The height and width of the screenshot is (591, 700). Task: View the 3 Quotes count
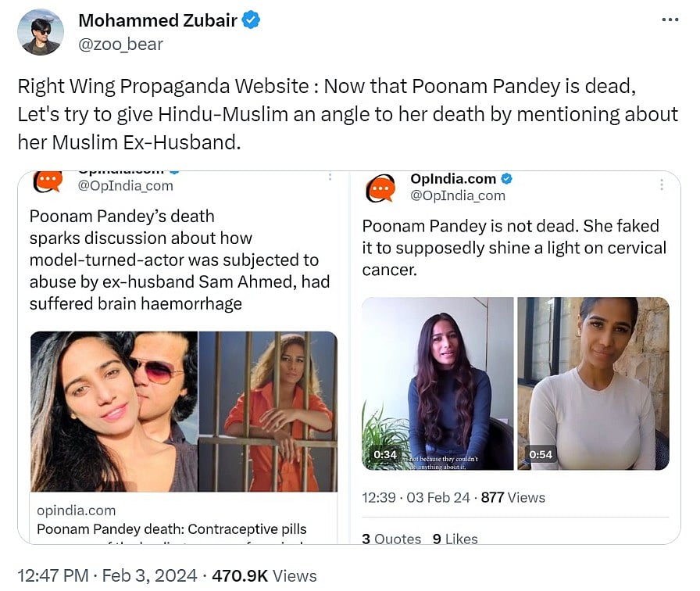pos(391,539)
